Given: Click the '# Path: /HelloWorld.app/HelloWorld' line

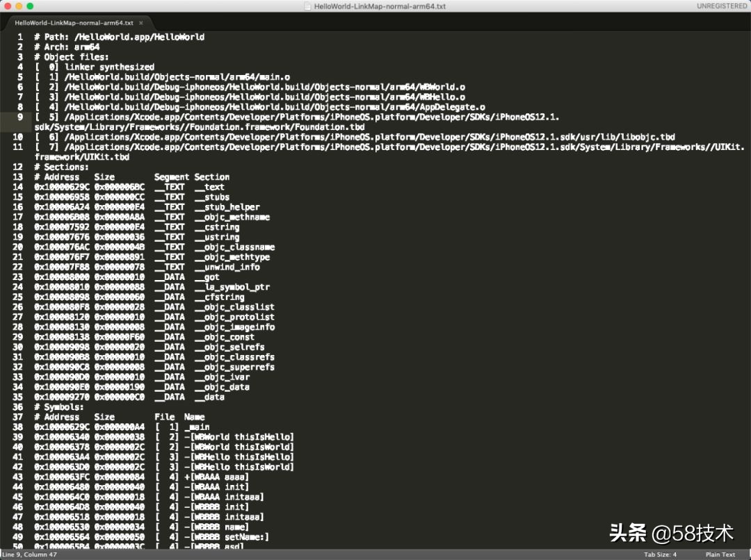Looking at the screenshot, I should [x=120, y=37].
